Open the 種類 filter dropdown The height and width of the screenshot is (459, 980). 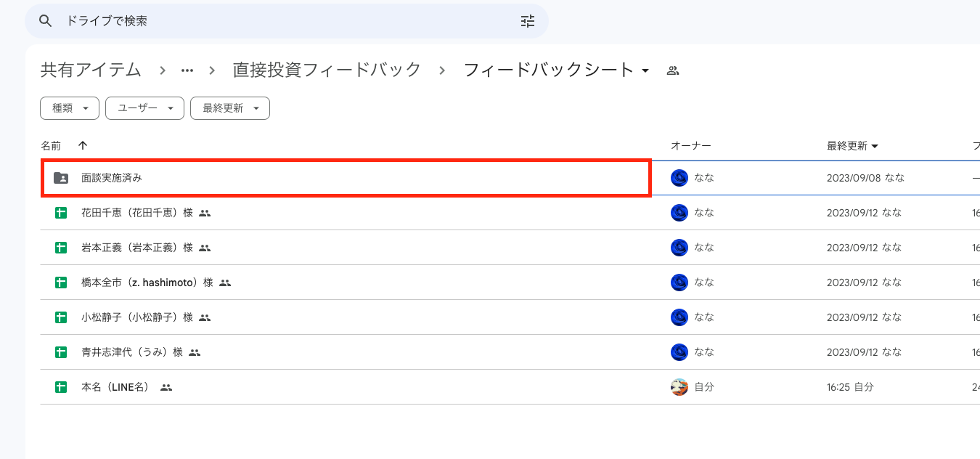[x=69, y=107]
